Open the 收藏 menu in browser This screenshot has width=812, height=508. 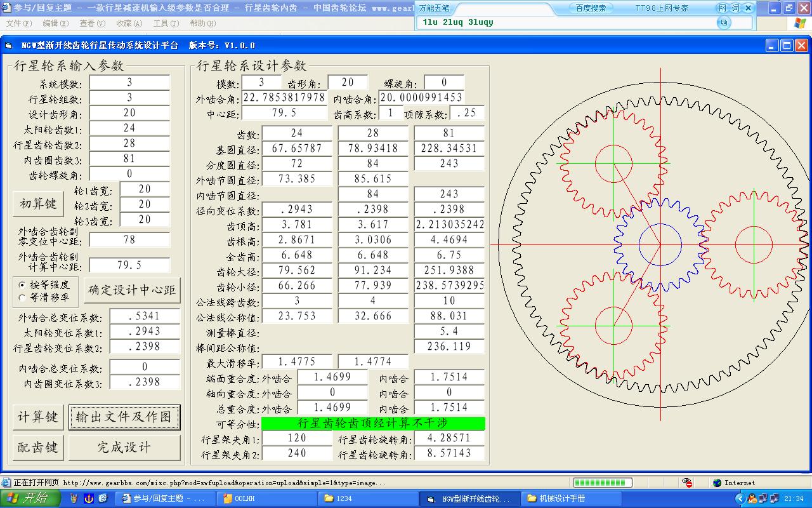(129, 23)
